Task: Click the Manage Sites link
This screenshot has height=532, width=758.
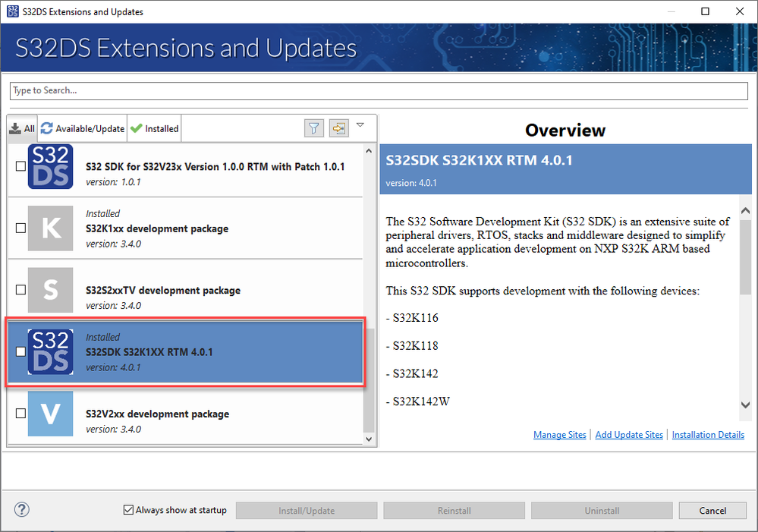Action: [559, 434]
